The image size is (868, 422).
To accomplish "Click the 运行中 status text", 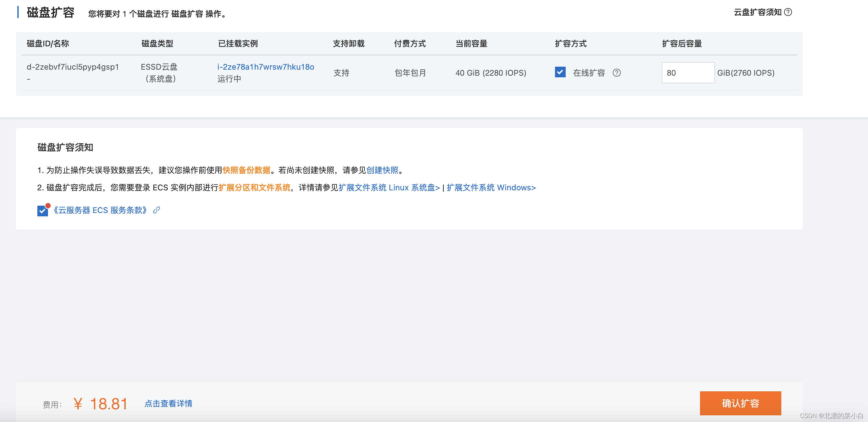I will click(229, 79).
